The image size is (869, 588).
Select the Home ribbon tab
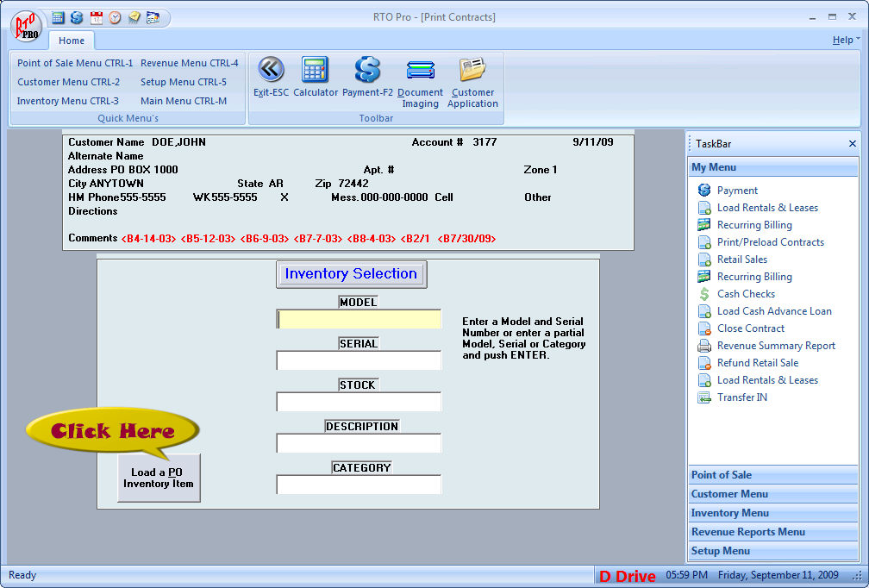click(72, 41)
